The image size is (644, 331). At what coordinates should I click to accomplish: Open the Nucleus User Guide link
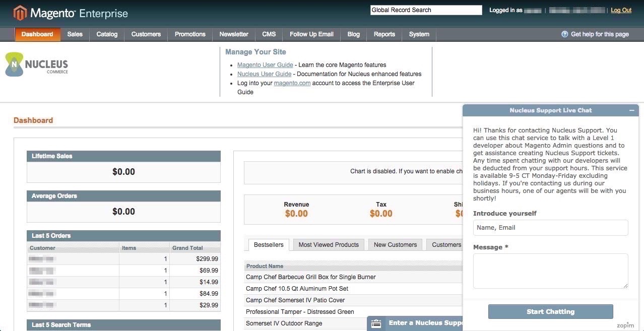pyautogui.click(x=265, y=74)
